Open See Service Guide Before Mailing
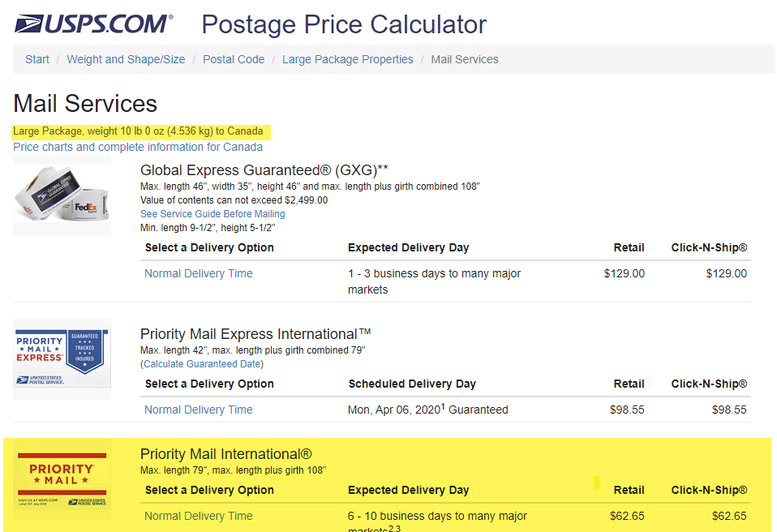Screen dimensions: 777x532 click(212, 214)
